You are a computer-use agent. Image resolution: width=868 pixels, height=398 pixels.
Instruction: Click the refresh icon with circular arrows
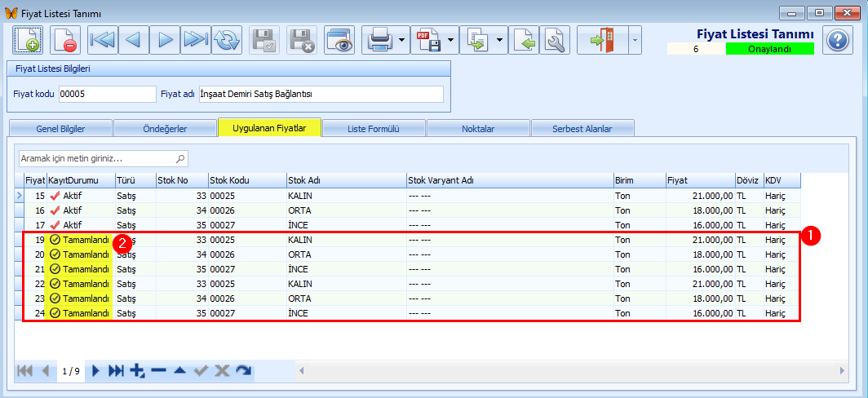point(227,40)
